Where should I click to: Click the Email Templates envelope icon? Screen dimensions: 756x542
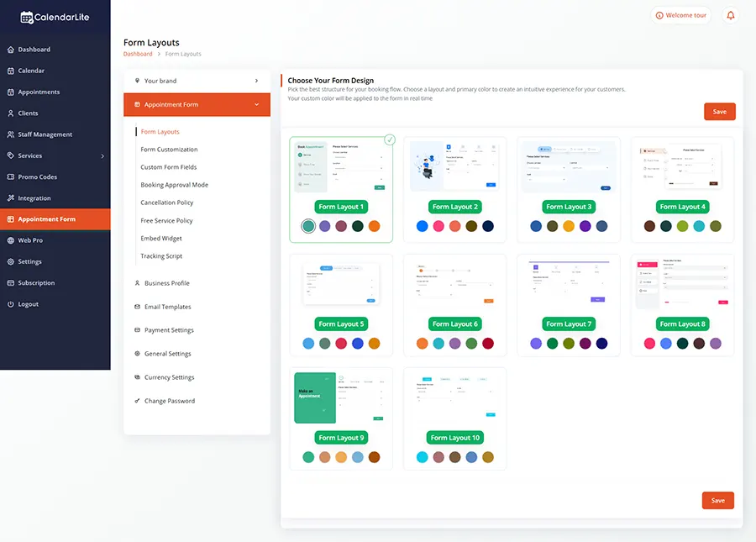click(137, 307)
